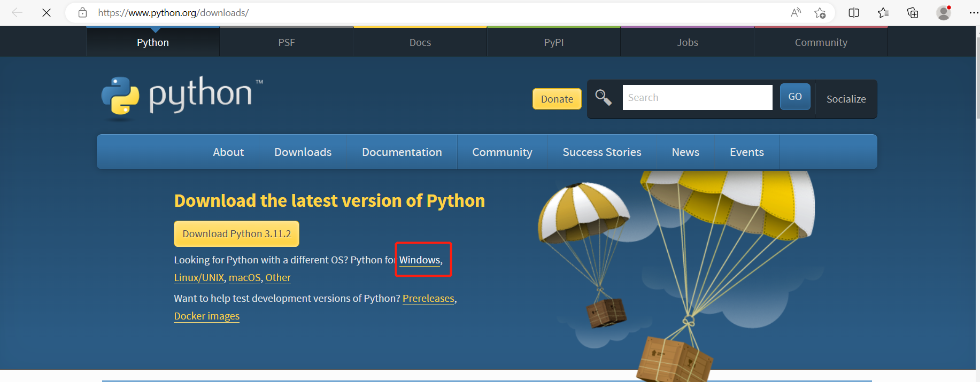Follow the Other platforms link

coord(278,278)
